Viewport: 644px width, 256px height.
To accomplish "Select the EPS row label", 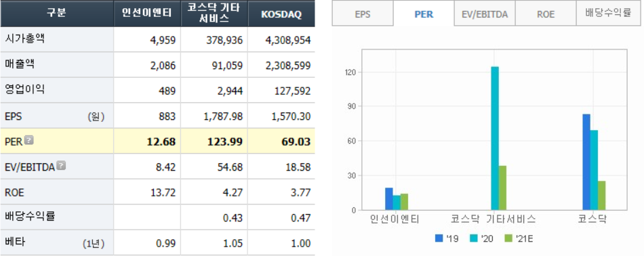I will [13, 116].
